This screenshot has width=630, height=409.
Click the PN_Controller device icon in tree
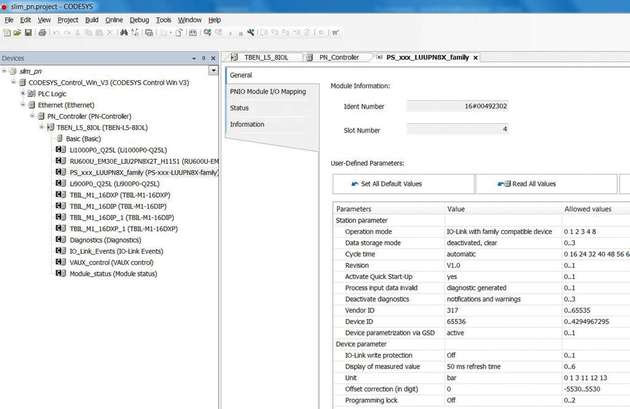point(41,116)
